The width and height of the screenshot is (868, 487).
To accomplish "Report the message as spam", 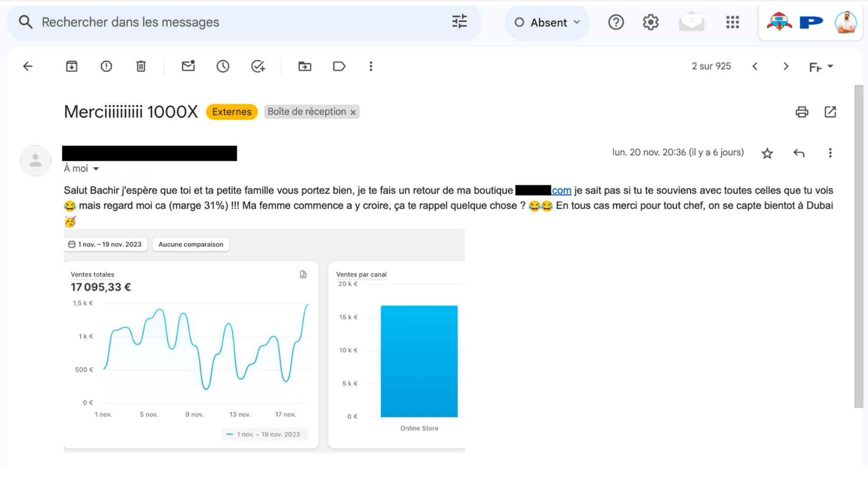I will (x=106, y=66).
